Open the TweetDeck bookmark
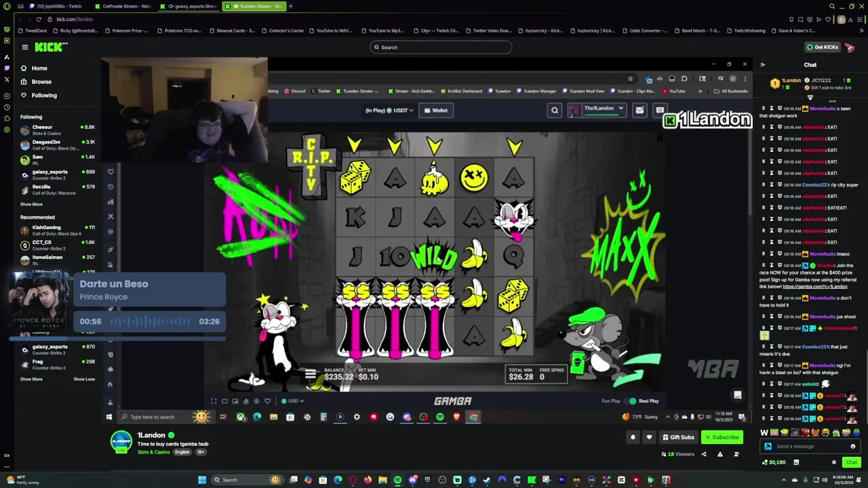This screenshot has height=488, width=868. (33, 30)
